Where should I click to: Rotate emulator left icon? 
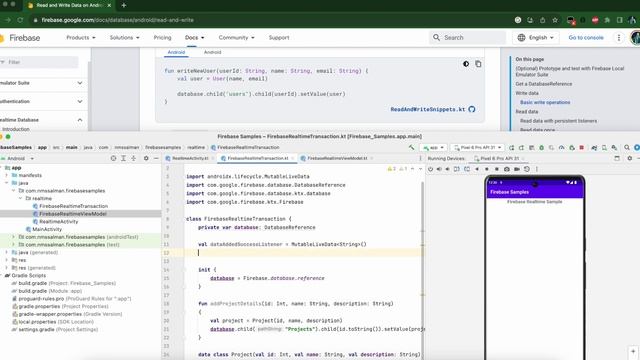tap(457, 169)
